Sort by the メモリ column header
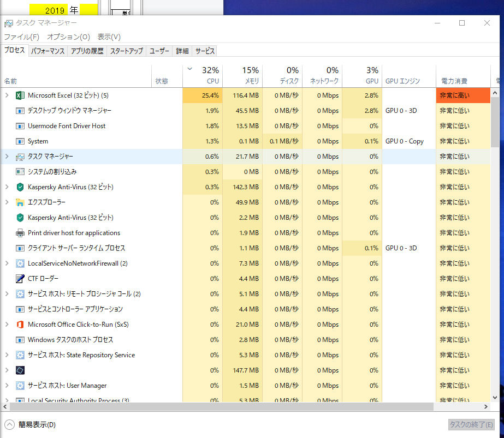The width and height of the screenshot is (504, 438). point(242,76)
